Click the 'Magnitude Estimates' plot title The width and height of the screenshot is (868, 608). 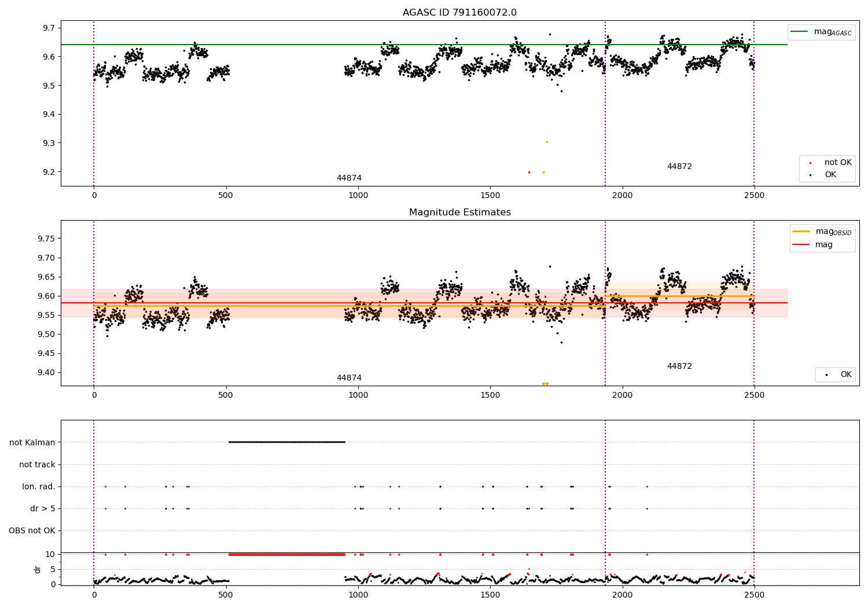(459, 213)
